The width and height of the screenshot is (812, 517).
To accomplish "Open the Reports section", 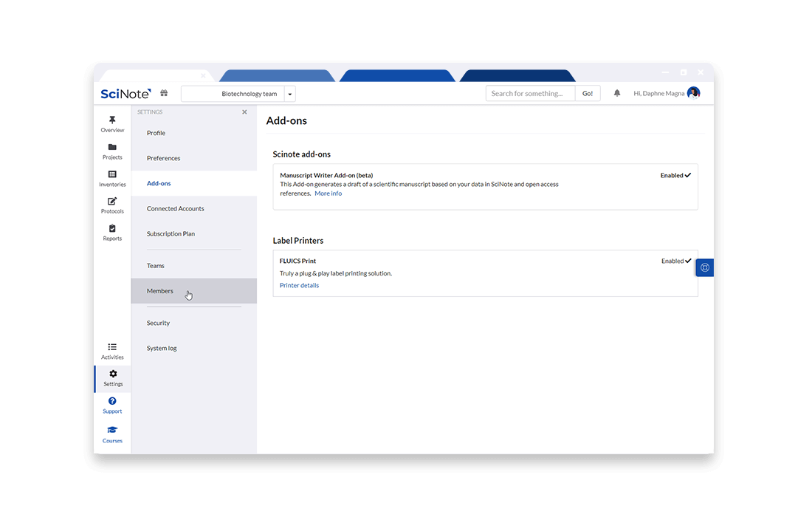I will (112, 232).
